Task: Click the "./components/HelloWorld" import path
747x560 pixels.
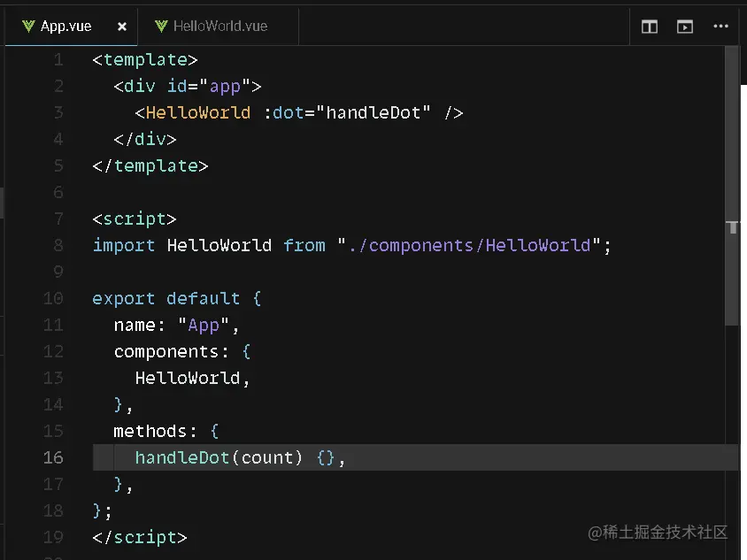Action: pyautogui.click(x=469, y=245)
